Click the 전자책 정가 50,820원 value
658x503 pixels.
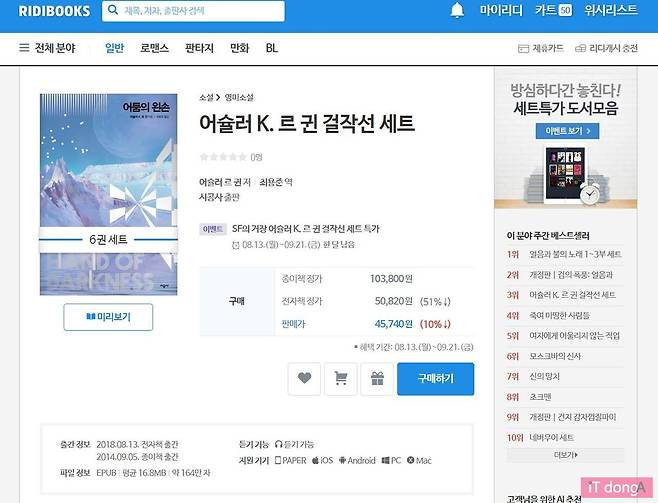tap(393, 301)
